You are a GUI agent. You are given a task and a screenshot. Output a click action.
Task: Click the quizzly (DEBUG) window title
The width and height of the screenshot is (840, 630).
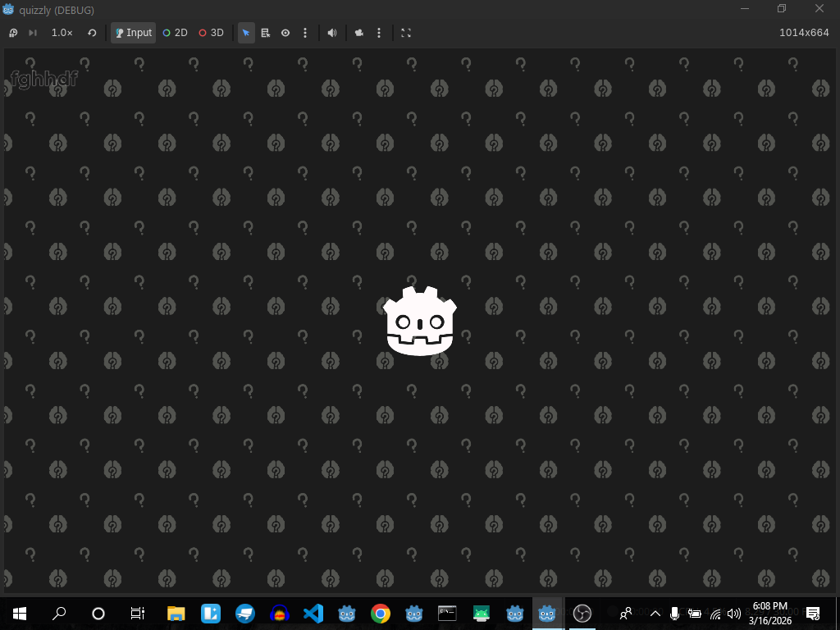57,10
